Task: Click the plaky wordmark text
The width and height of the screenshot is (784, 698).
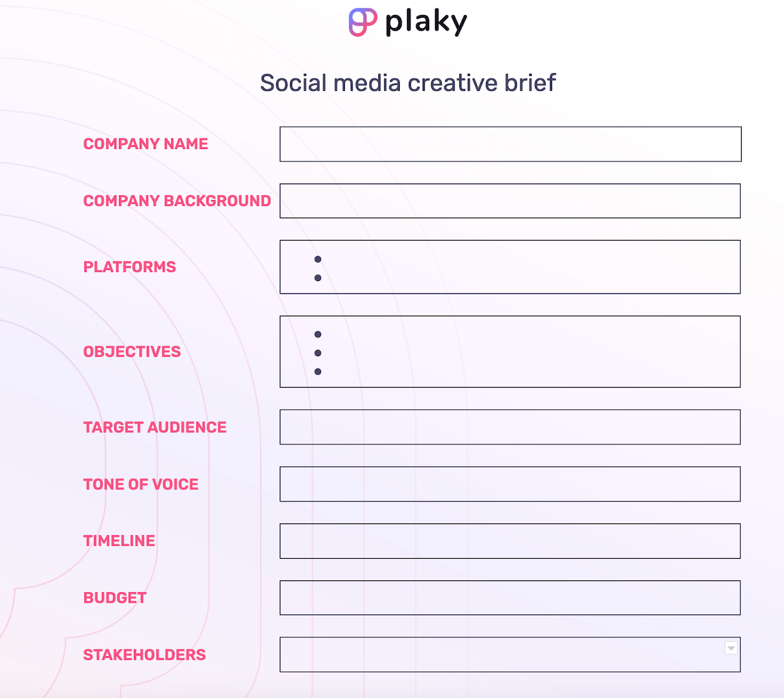Action: click(426, 23)
